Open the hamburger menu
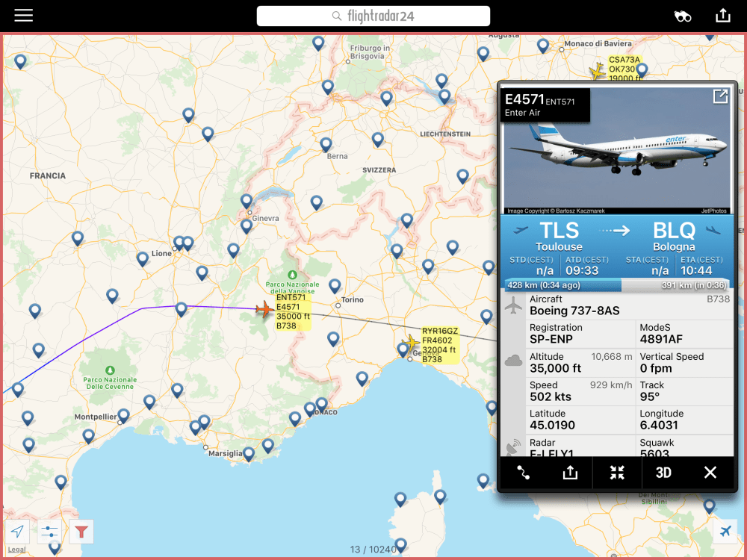This screenshot has width=747, height=560. click(x=24, y=16)
